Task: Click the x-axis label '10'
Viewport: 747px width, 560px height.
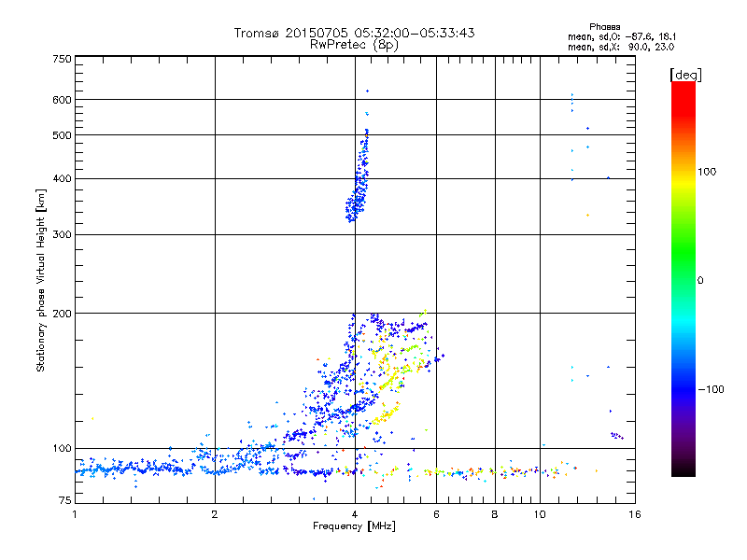Action: coord(540,514)
